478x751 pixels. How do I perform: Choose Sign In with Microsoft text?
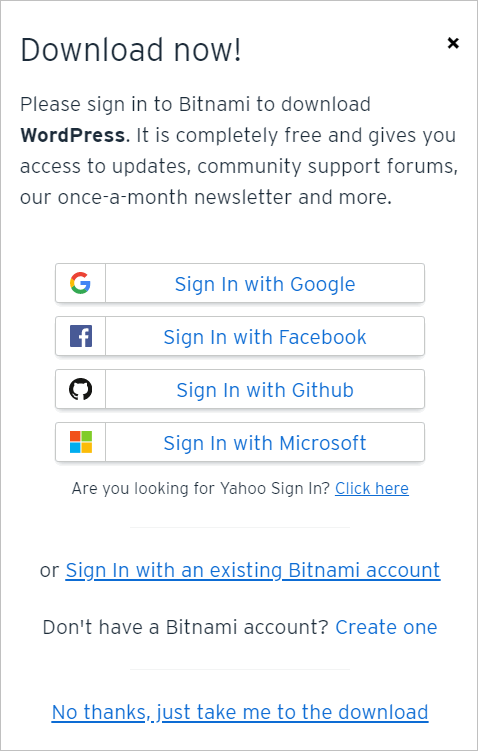pyautogui.click(x=265, y=443)
